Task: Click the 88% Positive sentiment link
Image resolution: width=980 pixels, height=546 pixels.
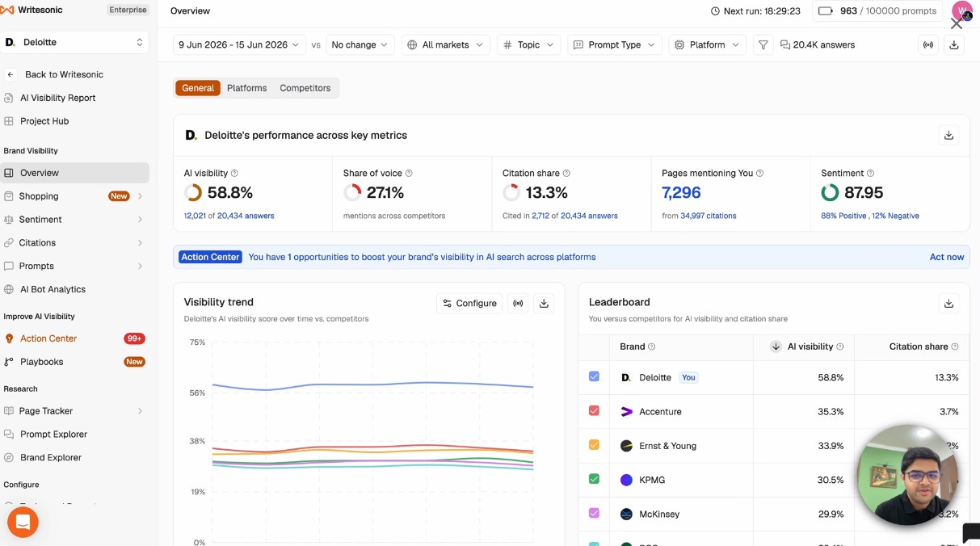Action: pyautogui.click(x=843, y=216)
